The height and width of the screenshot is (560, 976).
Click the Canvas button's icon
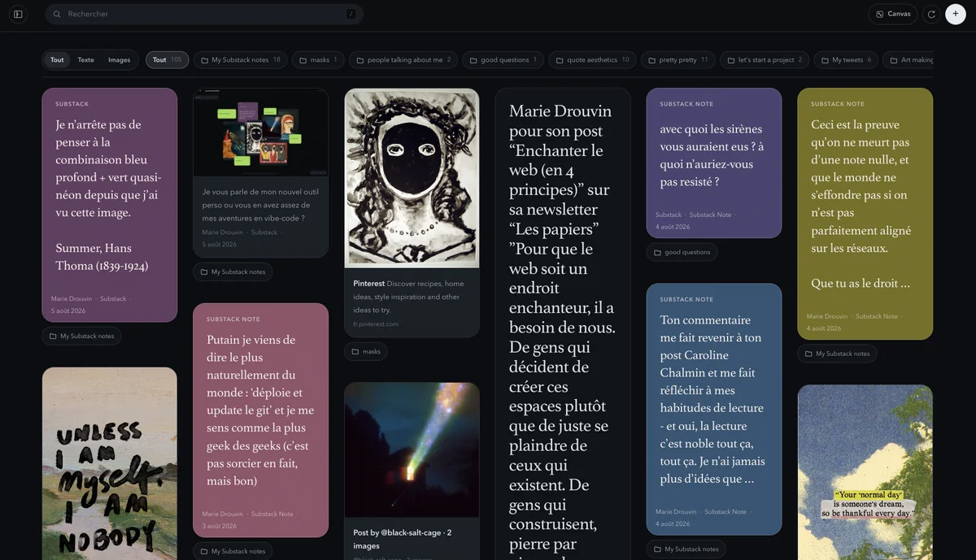click(x=880, y=14)
